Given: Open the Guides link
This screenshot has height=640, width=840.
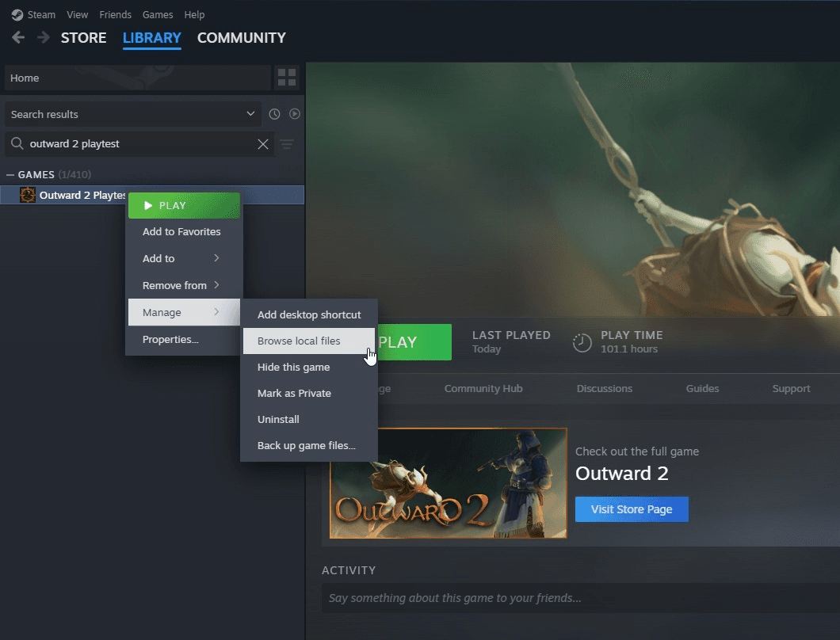Looking at the screenshot, I should tap(702, 389).
